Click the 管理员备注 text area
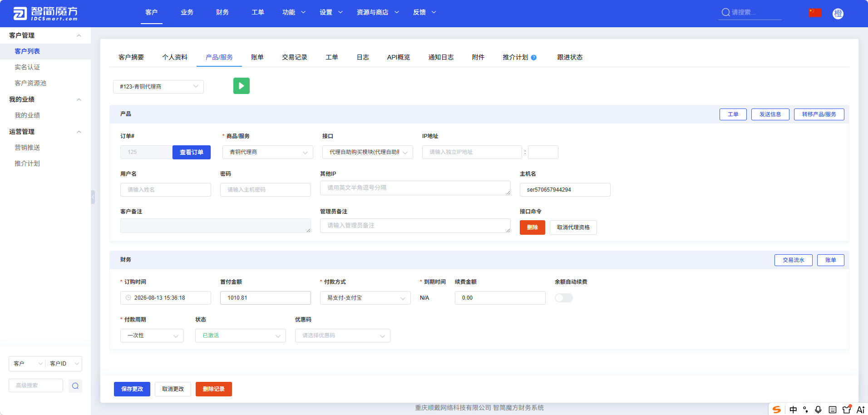 pos(415,226)
